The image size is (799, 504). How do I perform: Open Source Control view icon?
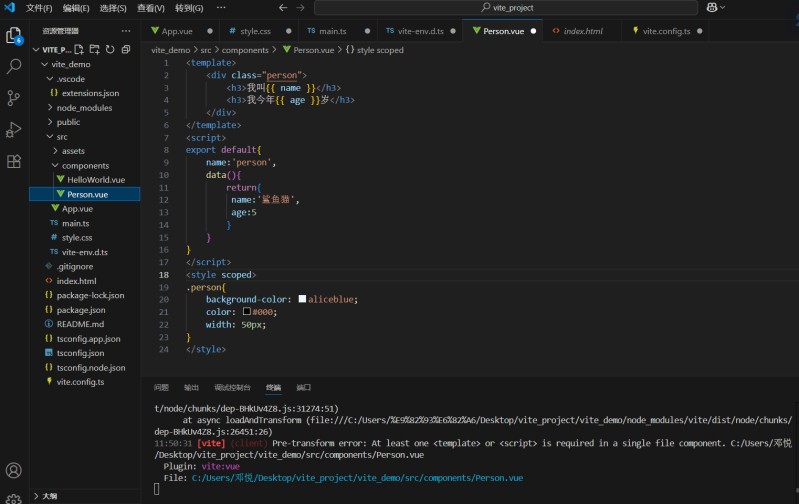tap(14, 98)
